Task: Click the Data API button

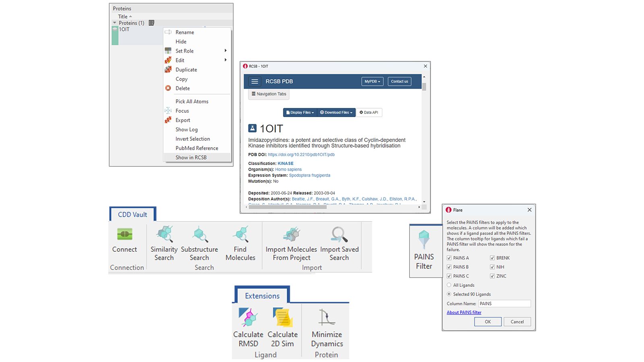Action: [369, 113]
